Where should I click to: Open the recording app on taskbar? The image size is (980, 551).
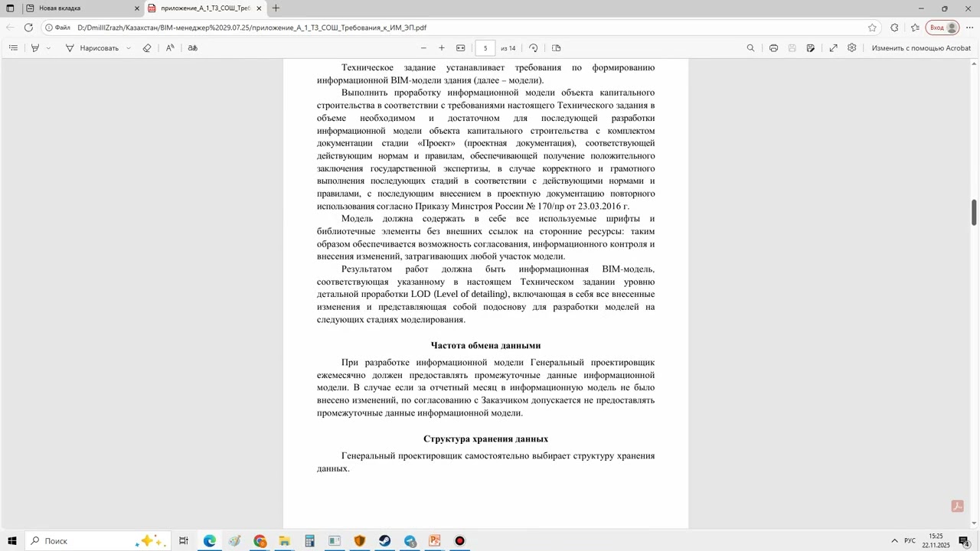(x=459, y=541)
